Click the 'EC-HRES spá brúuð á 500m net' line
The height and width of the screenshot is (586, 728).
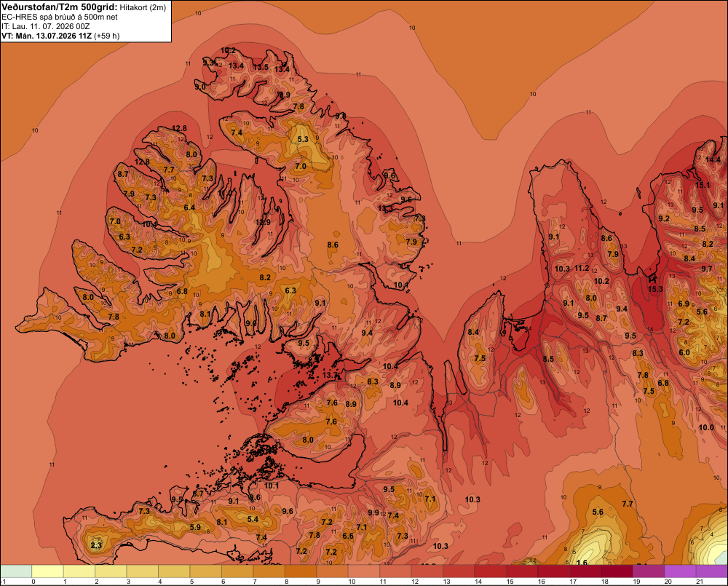coord(60,17)
